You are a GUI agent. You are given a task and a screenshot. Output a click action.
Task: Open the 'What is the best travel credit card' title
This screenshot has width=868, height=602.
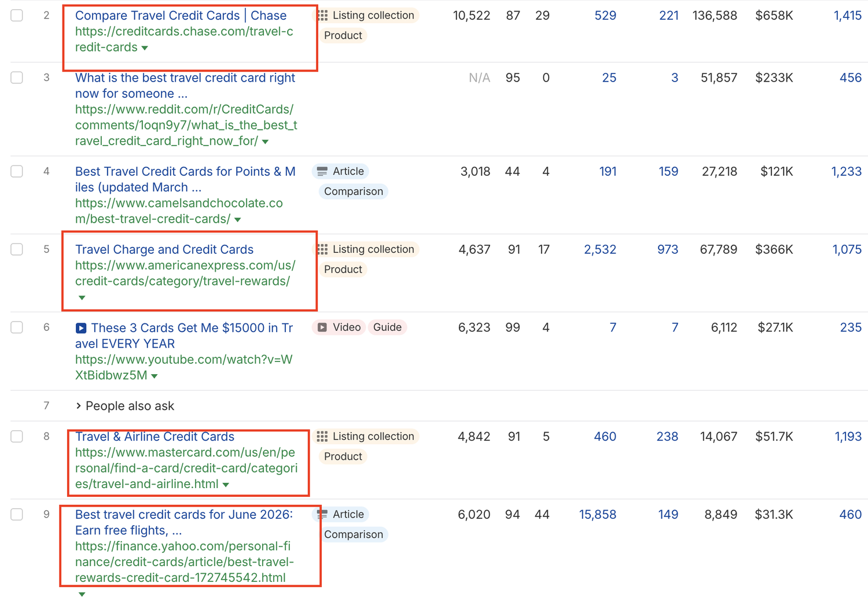(x=185, y=86)
